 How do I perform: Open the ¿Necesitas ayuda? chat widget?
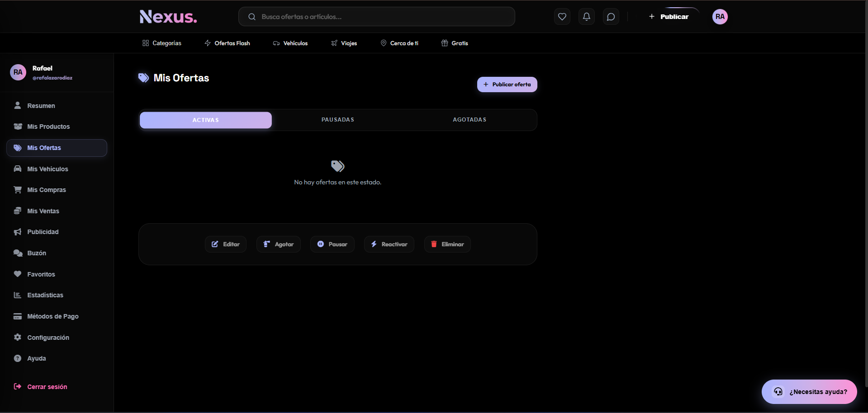click(x=809, y=391)
